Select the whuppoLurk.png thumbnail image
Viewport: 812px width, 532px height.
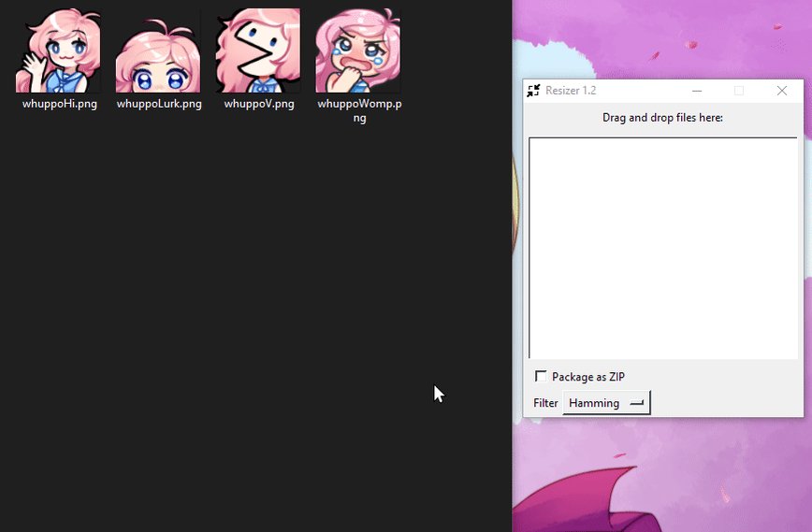tap(158, 55)
